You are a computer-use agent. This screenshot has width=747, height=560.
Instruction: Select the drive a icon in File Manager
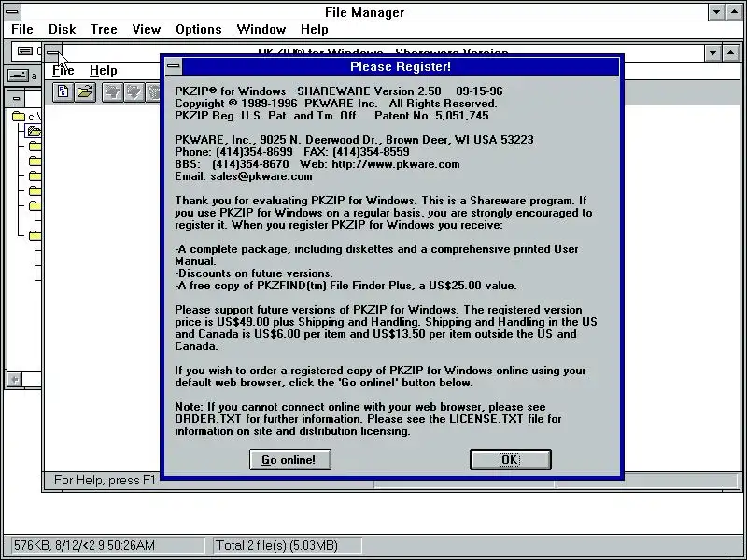pos(18,76)
